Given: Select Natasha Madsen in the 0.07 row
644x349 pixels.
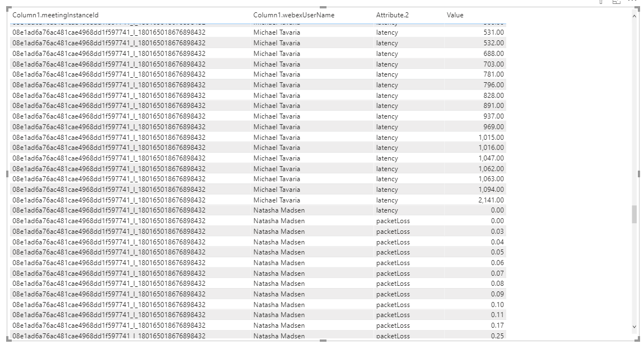Looking at the screenshot, I should (279, 273).
